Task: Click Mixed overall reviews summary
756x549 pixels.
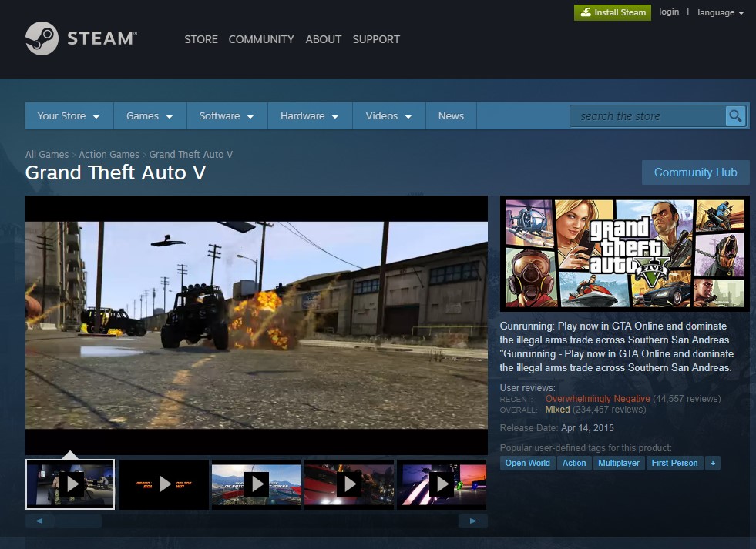Action: coord(557,410)
